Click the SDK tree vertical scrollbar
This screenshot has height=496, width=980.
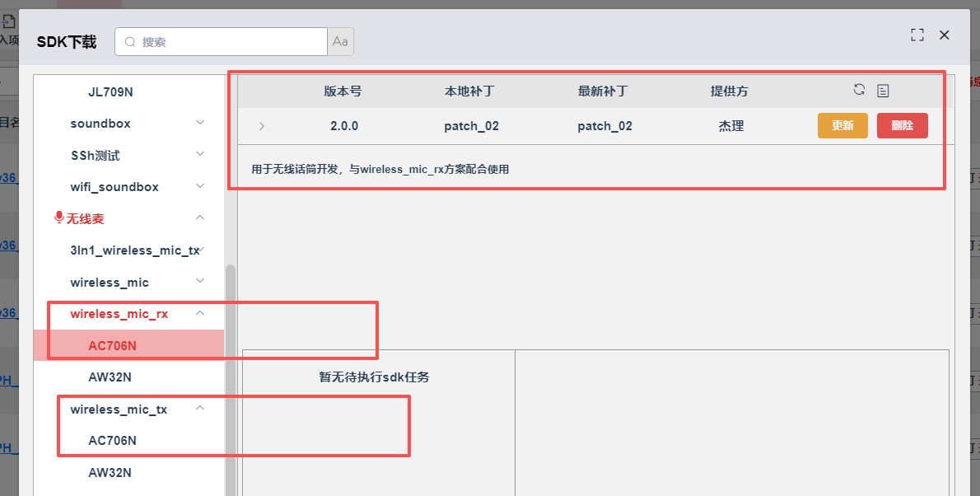pos(231,381)
